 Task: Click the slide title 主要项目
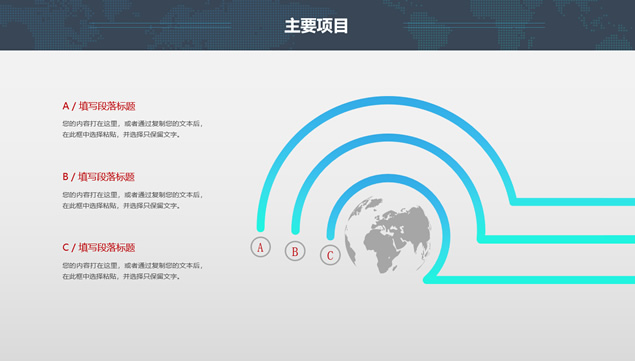point(316,26)
